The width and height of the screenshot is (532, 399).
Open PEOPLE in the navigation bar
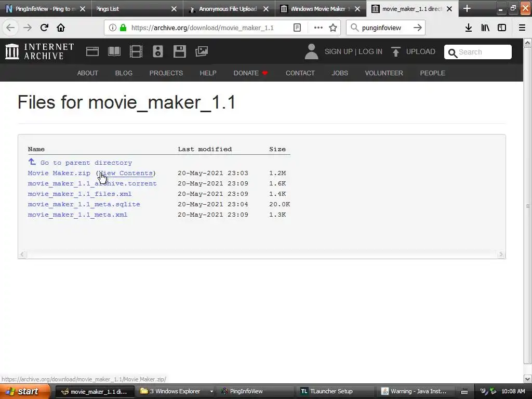433,73
